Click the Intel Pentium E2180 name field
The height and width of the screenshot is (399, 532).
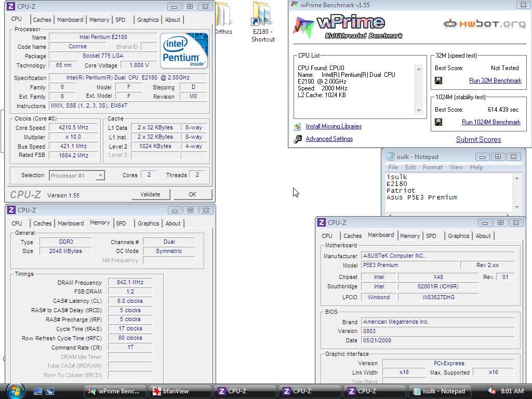[103, 37]
